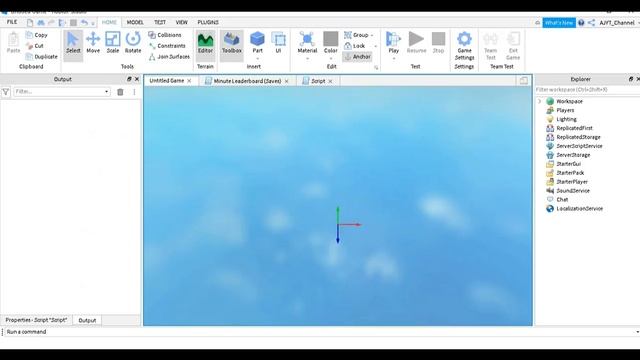The width and height of the screenshot is (640, 360).
Task: Open Game Settings
Action: pyautogui.click(x=464, y=46)
